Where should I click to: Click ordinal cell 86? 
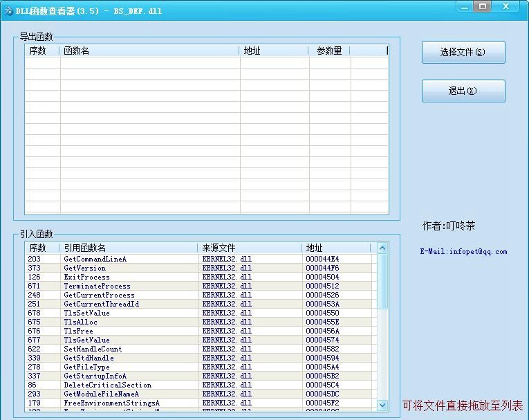click(x=32, y=385)
